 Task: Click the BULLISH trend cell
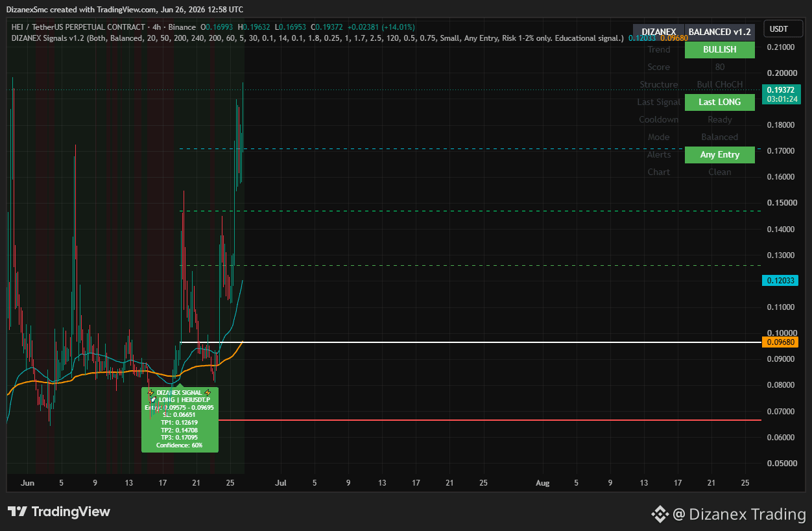point(719,49)
